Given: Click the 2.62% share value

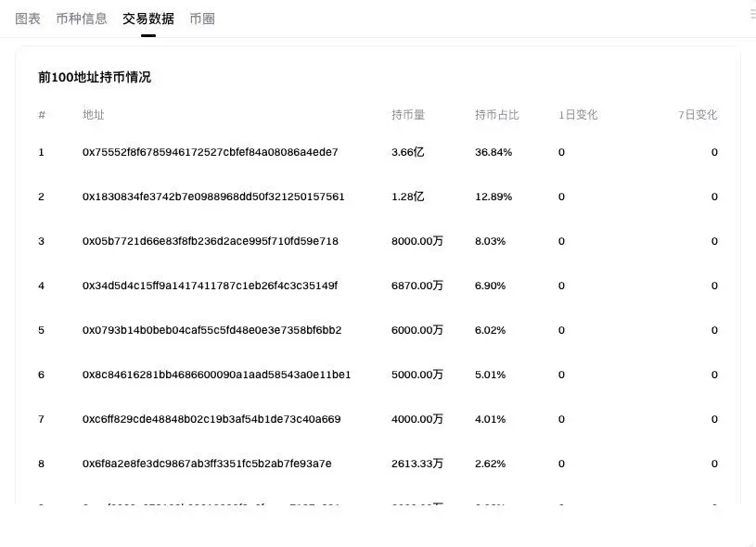Looking at the screenshot, I should coord(491,464).
